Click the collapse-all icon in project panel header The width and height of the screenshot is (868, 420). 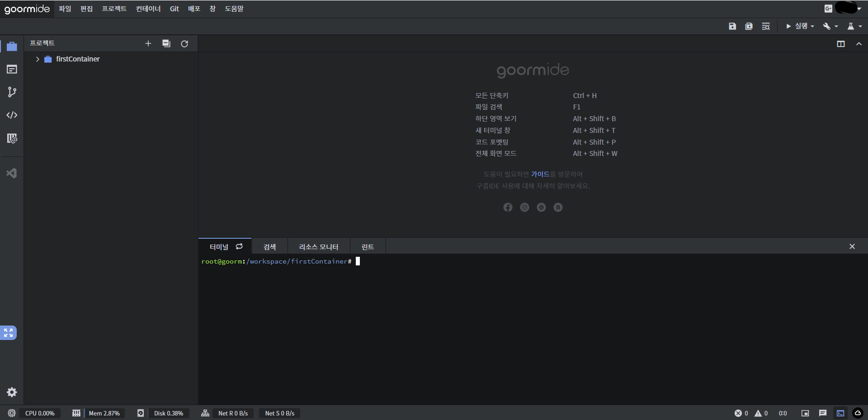pyautogui.click(x=166, y=43)
